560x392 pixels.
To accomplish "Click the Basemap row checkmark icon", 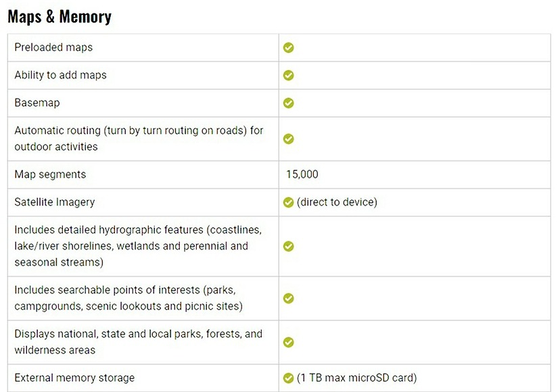I will (x=289, y=103).
